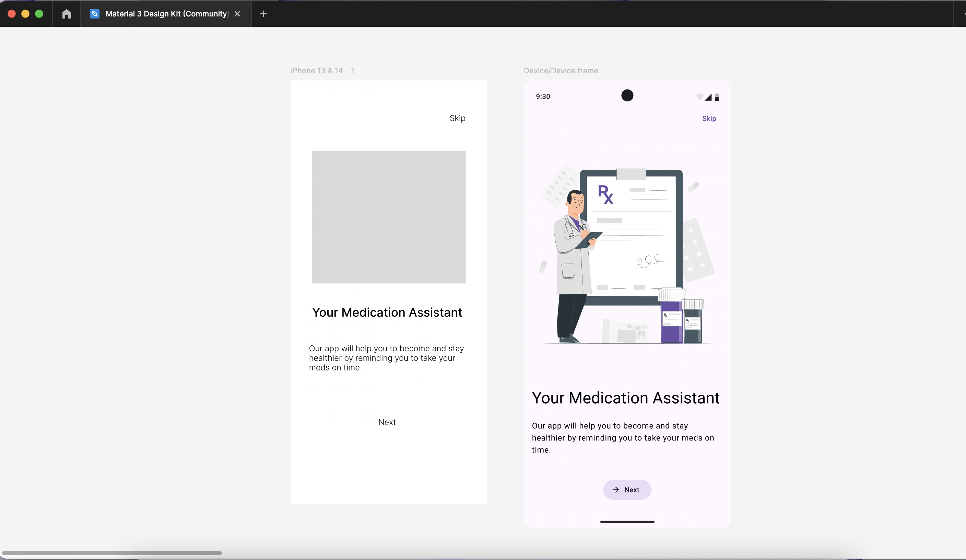Click the purple Next button with arrow
This screenshot has width=966, height=560.
(627, 489)
